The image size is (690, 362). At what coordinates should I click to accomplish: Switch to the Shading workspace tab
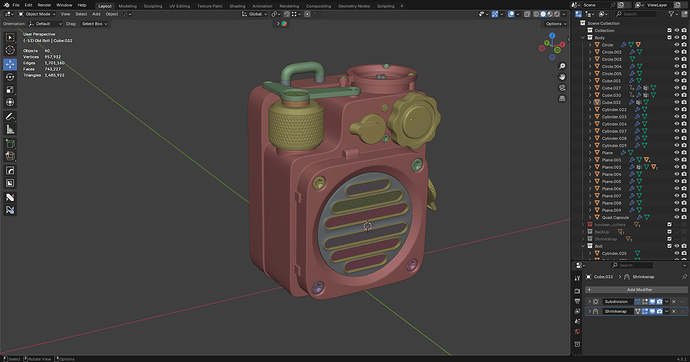point(237,6)
